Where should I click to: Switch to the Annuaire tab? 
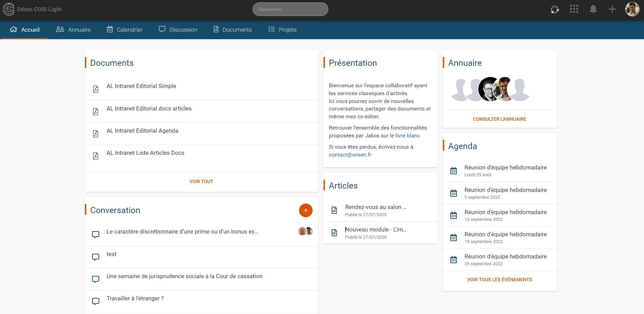pos(73,30)
